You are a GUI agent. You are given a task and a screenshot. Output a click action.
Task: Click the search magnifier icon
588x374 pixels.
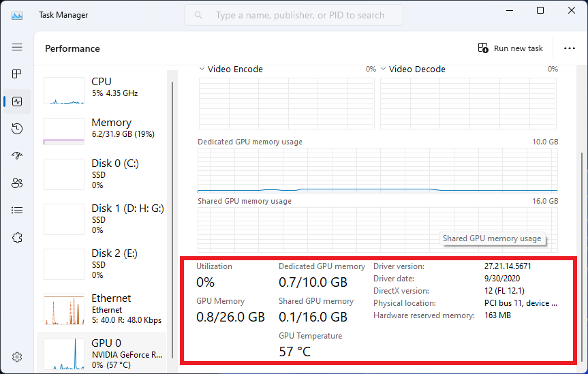[x=198, y=16]
